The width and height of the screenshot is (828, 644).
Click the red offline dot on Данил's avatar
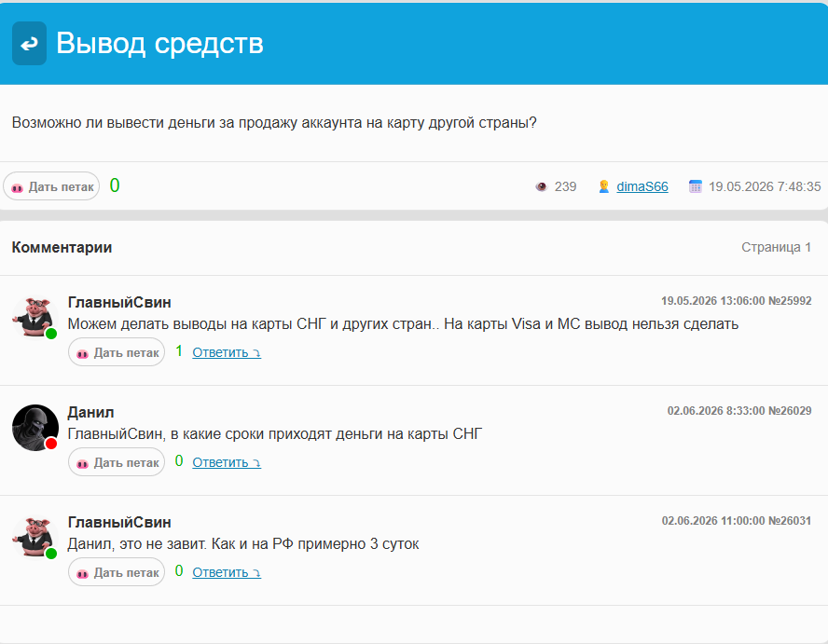pyautogui.click(x=51, y=444)
